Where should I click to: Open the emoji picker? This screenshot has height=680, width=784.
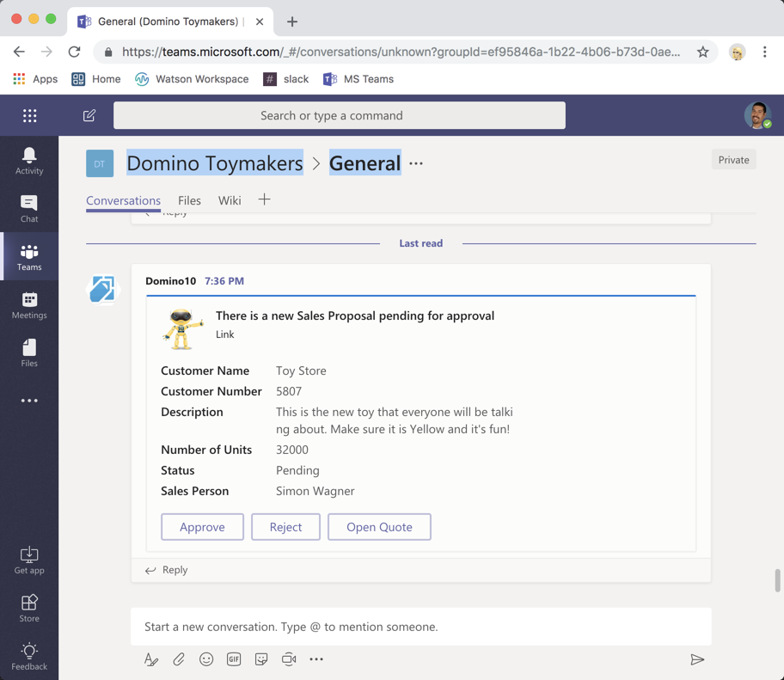click(206, 659)
